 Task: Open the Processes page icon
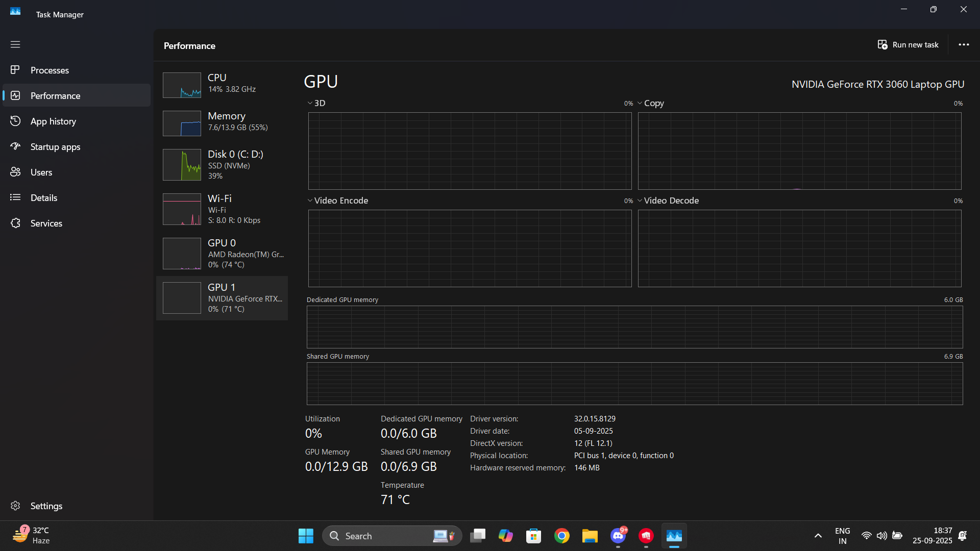(15, 70)
